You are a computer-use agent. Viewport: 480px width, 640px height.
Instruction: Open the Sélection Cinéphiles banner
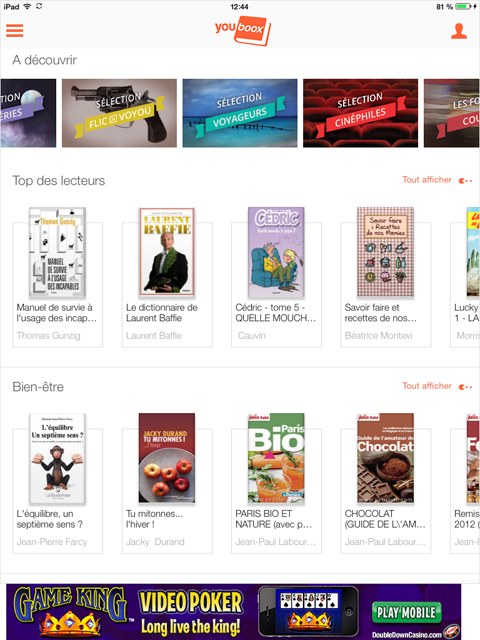pos(360,113)
